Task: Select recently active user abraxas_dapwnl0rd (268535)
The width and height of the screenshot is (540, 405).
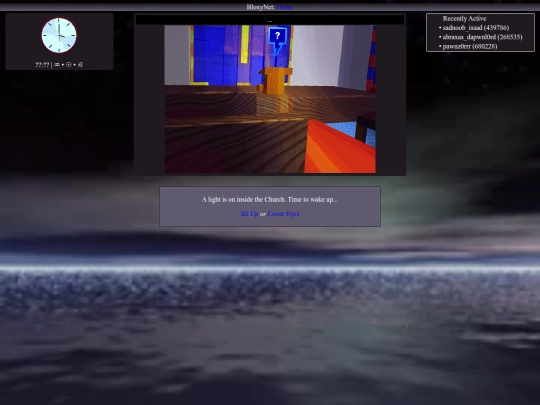Action: (482, 37)
